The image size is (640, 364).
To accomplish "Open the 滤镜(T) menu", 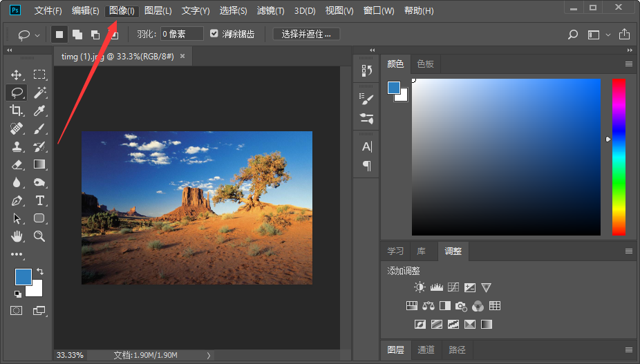I will tap(270, 11).
